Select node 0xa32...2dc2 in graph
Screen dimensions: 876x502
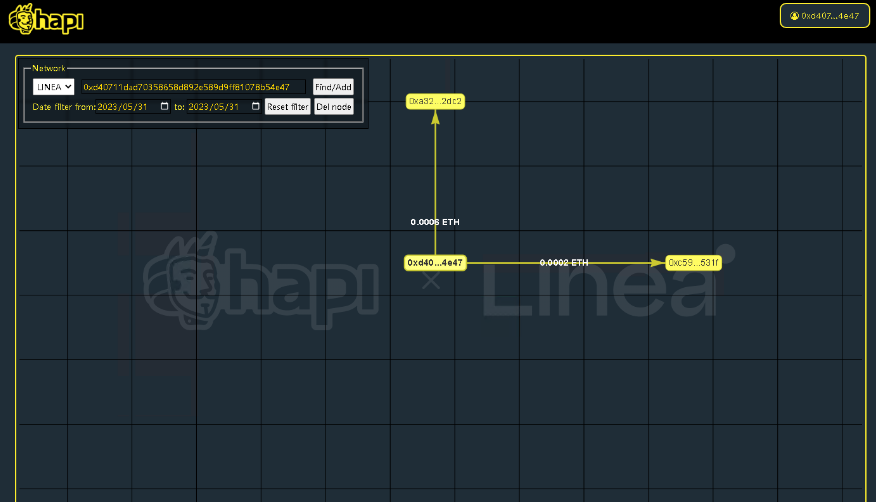(435, 102)
